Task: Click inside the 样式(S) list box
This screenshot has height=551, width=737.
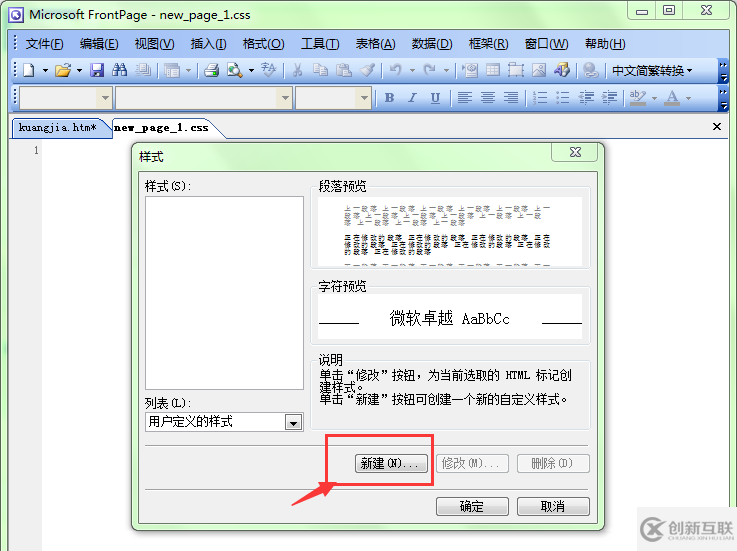Action: tap(224, 292)
